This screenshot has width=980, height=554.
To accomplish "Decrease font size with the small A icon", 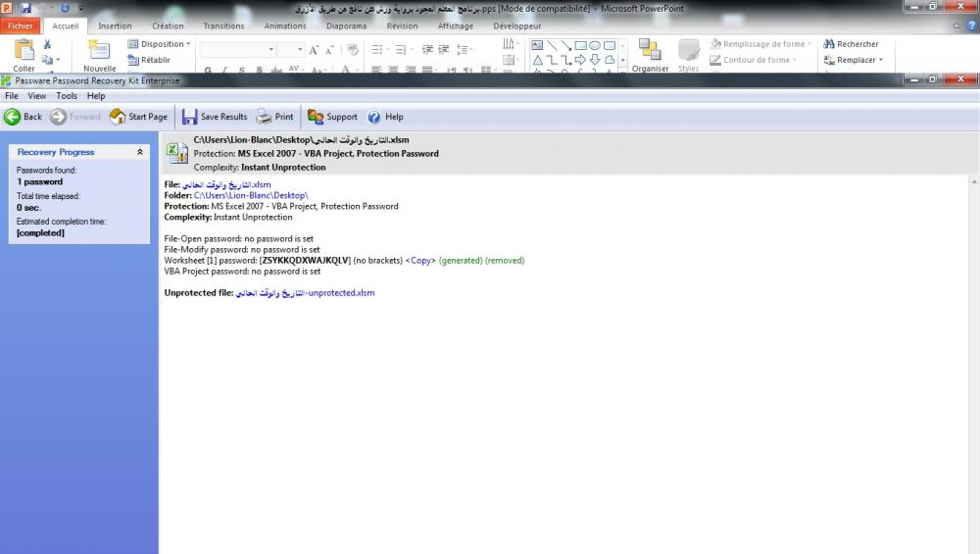I will [x=329, y=49].
